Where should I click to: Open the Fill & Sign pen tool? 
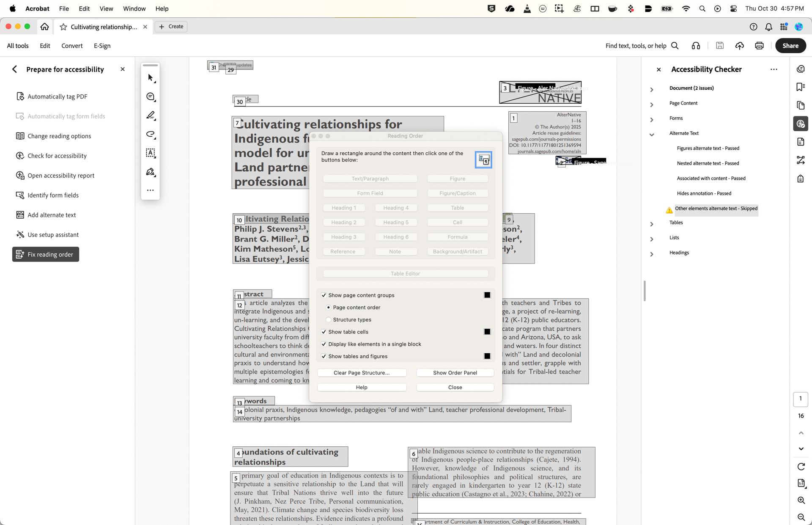(x=150, y=172)
